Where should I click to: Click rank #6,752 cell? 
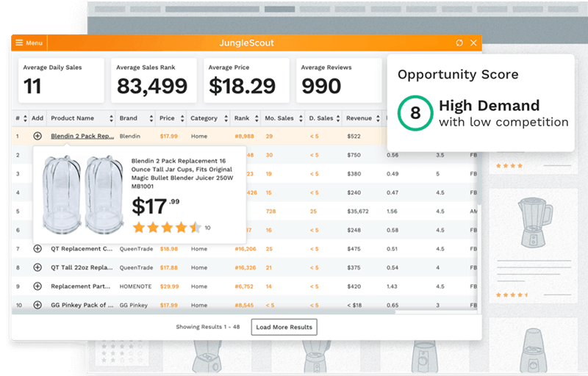[x=244, y=286]
